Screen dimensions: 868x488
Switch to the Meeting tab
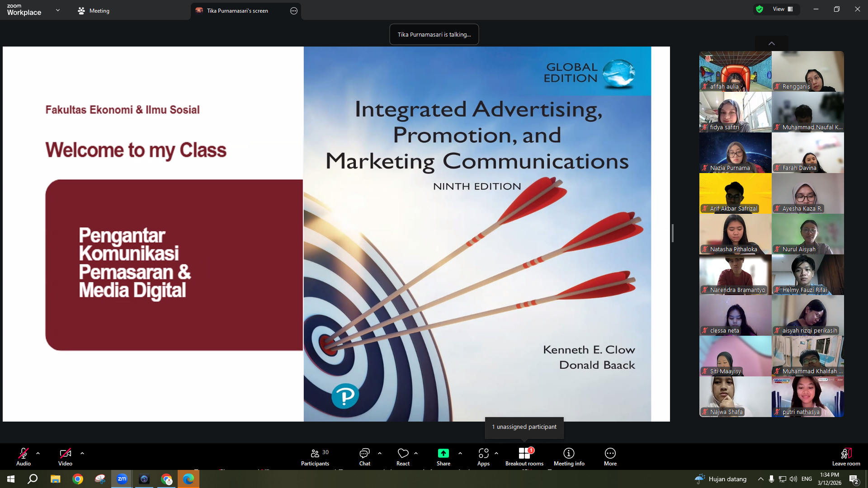coord(94,10)
